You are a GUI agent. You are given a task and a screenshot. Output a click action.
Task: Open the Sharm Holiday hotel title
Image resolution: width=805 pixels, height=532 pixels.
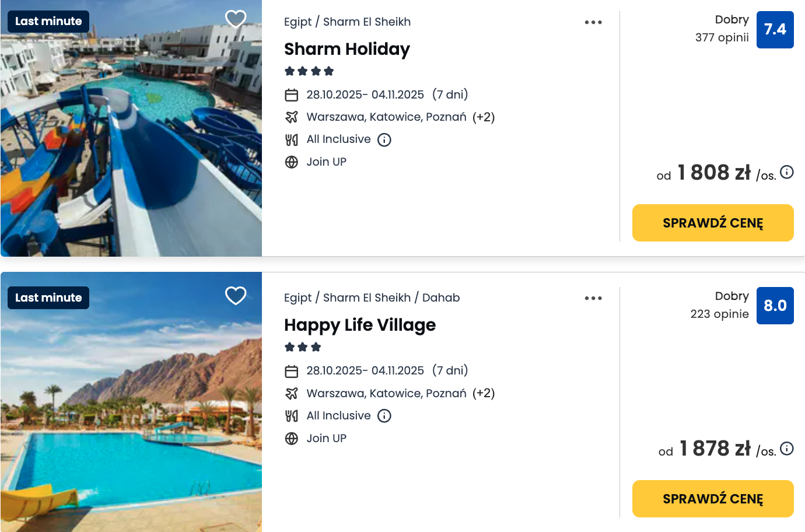pyautogui.click(x=347, y=49)
